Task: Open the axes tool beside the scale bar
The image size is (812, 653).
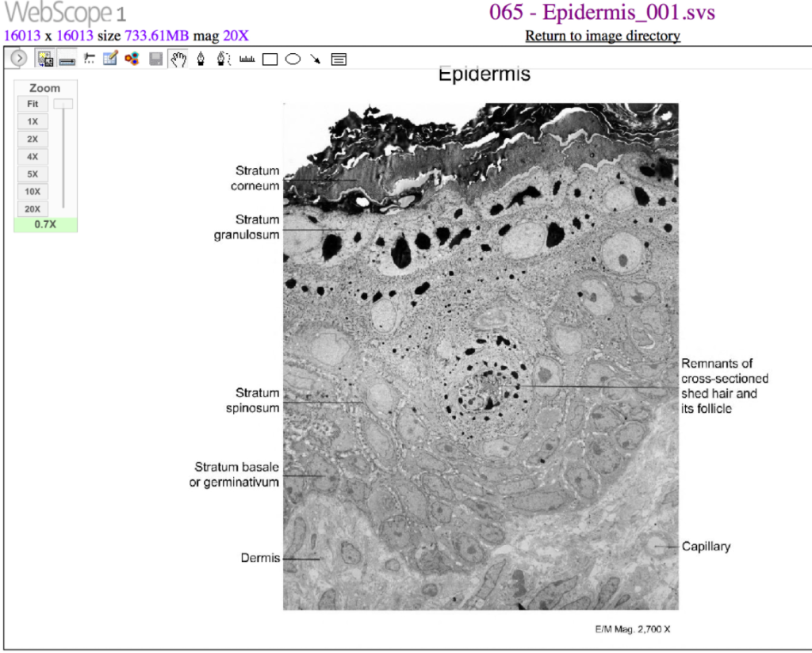Action: pos(89,59)
